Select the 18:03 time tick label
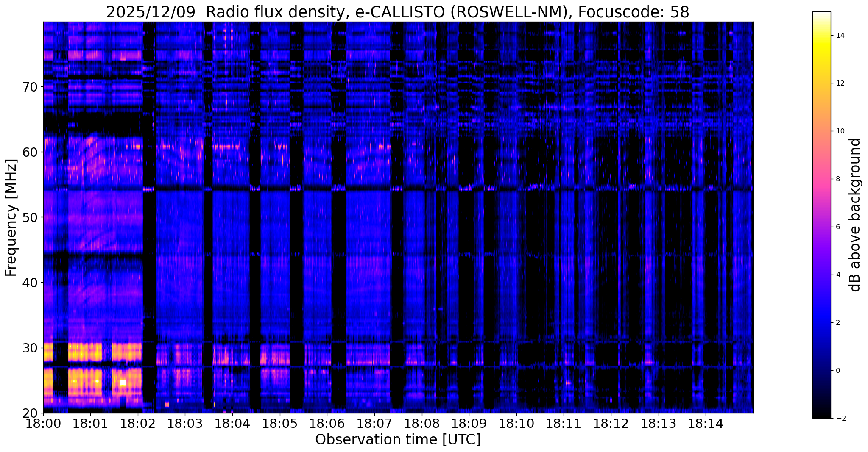 click(x=185, y=423)
